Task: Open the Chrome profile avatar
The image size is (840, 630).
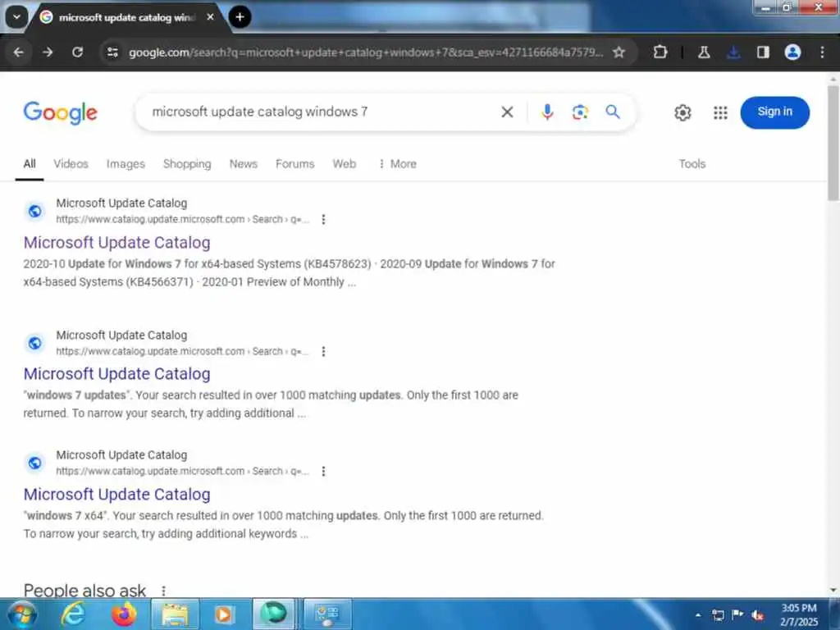Action: coord(792,52)
